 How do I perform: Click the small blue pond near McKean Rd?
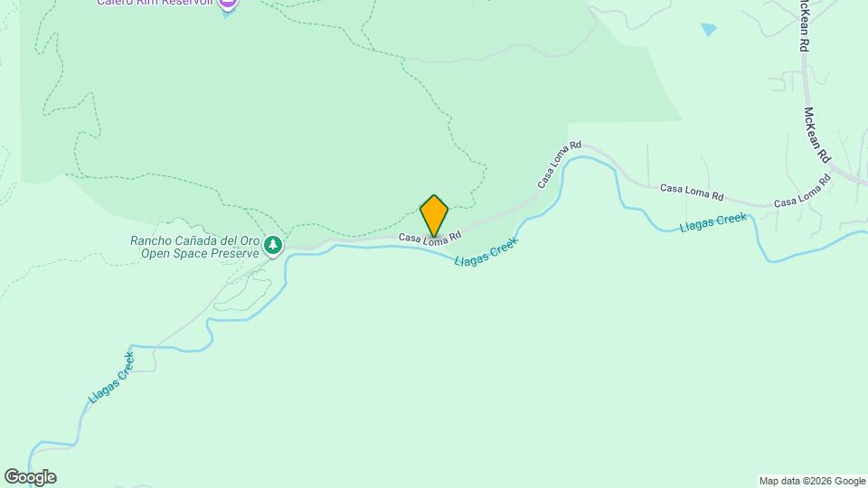pos(708,29)
